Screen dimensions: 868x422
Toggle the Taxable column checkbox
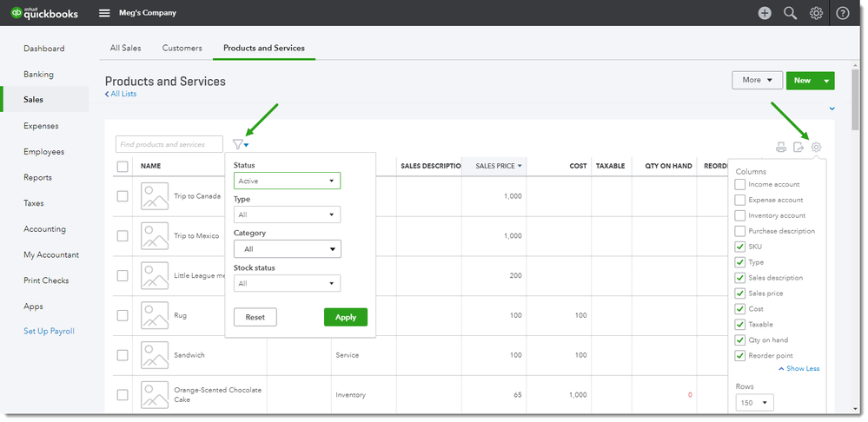(x=740, y=325)
